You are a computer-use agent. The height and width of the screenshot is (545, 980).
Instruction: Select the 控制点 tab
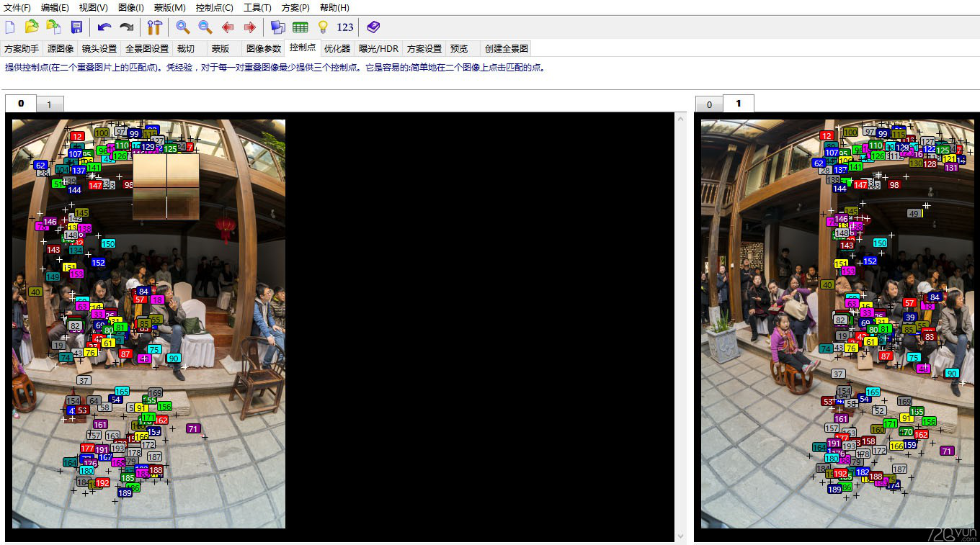303,48
